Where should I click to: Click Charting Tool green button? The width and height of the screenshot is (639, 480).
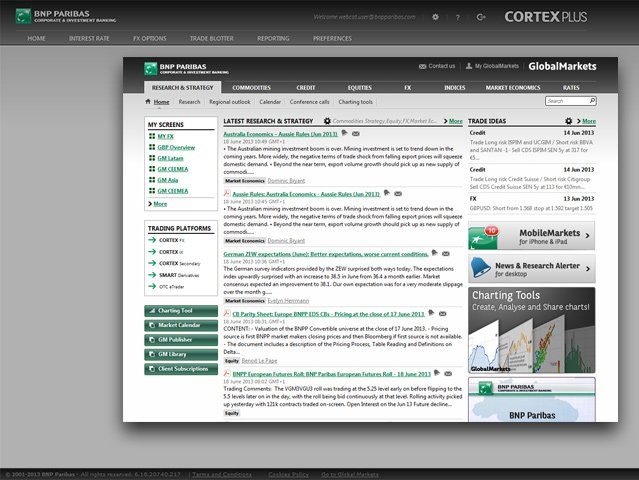(181, 311)
